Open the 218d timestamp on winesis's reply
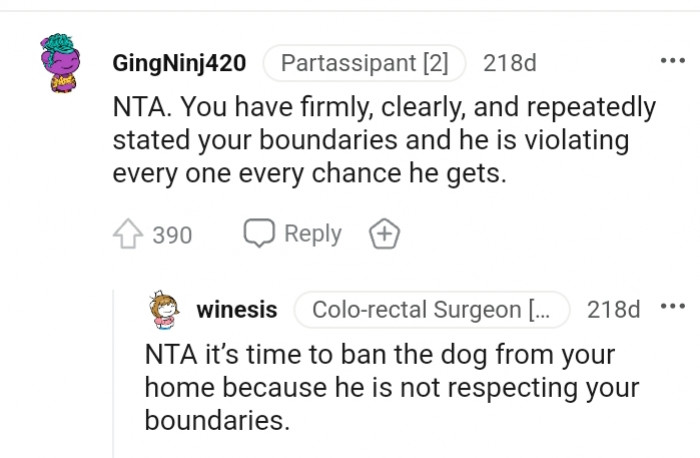The image size is (700, 458). 614,310
